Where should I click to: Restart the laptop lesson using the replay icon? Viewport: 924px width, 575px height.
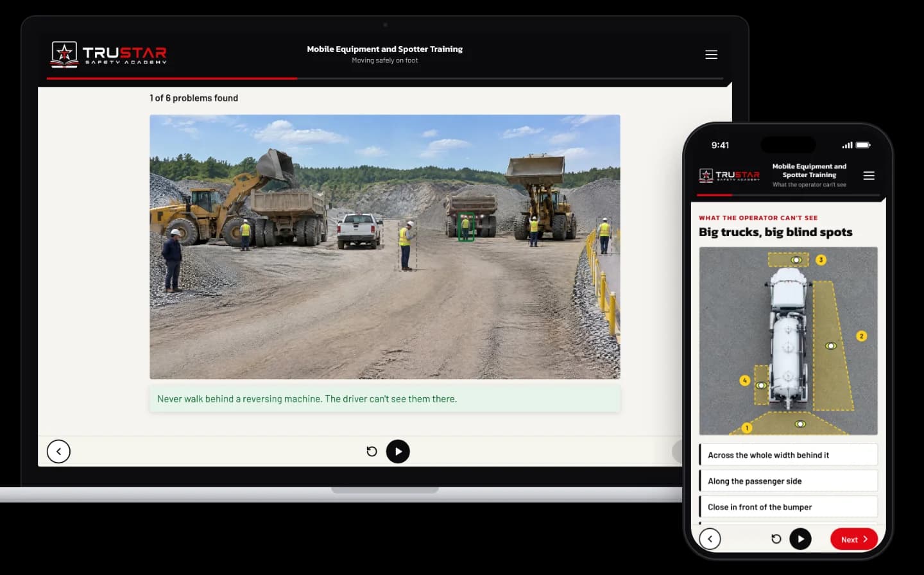tap(372, 451)
